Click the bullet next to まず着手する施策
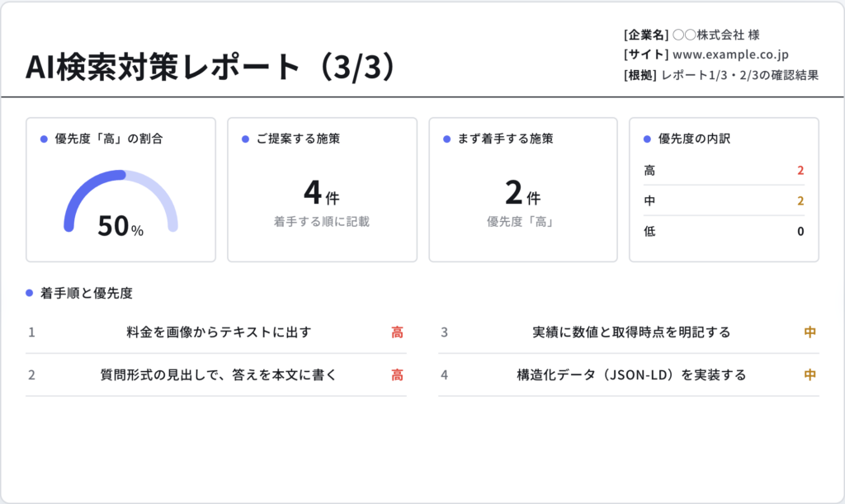 (446, 139)
